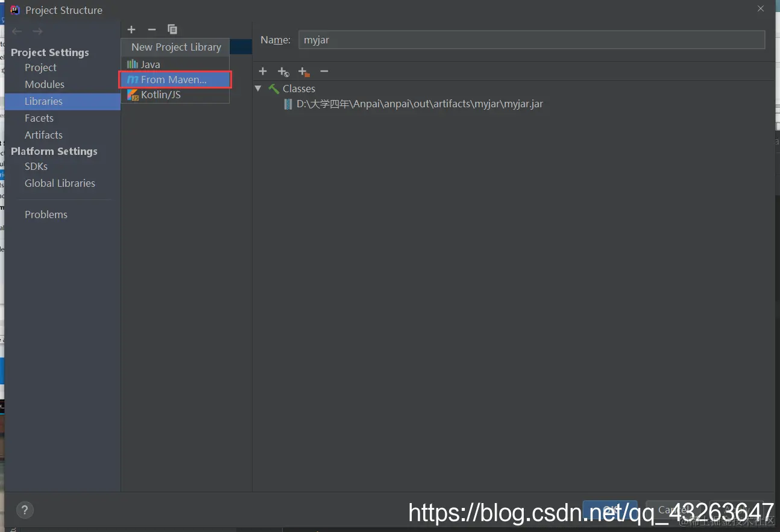Screen dimensions: 780x532
Task: Click the New Project Library header
Action: tap(176, 47)
